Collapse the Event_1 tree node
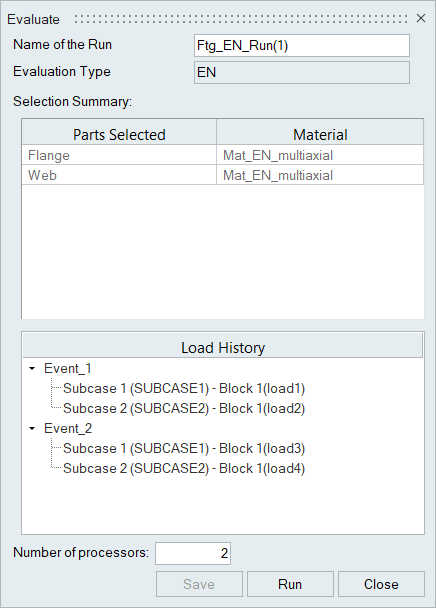Screen dimensions: 436x608 pyautogui.click(x=32, y=368)
